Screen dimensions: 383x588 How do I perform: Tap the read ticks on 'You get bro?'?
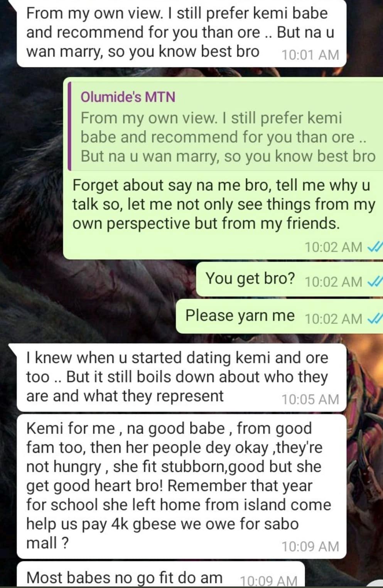375,282
